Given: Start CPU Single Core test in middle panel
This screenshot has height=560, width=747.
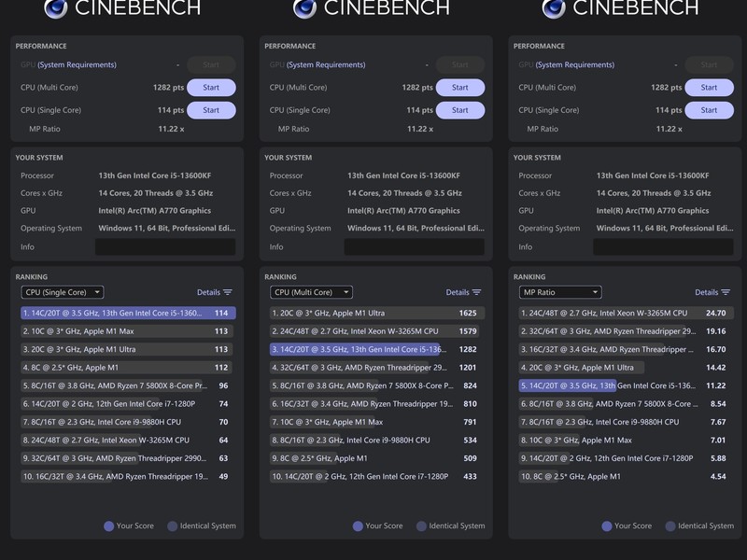Looking at the screenshot, I should click(460, 110).
